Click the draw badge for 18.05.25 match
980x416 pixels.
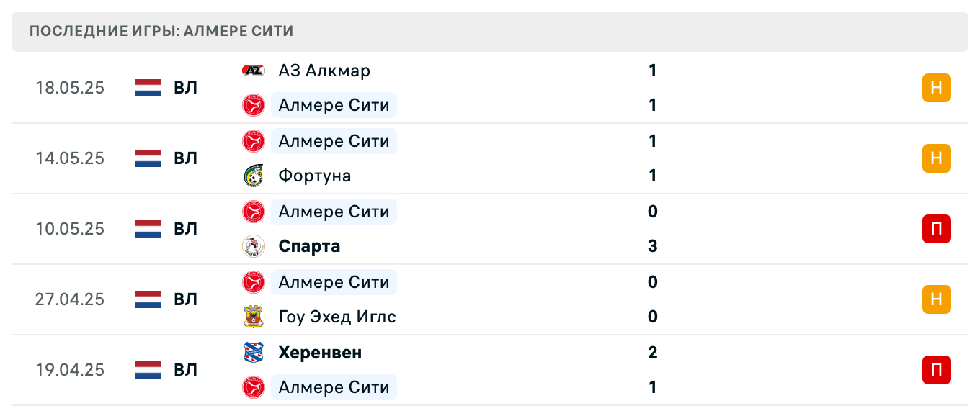[936, 88]
